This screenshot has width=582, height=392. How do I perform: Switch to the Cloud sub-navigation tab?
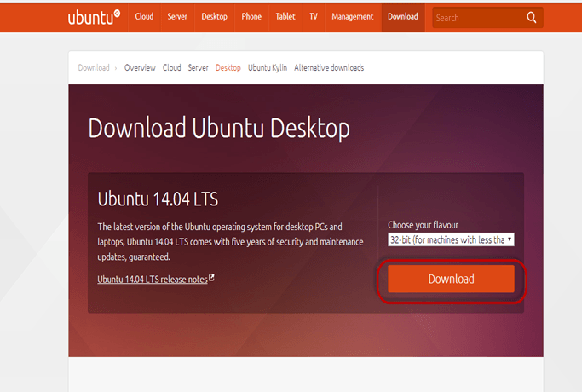point(171,68)
